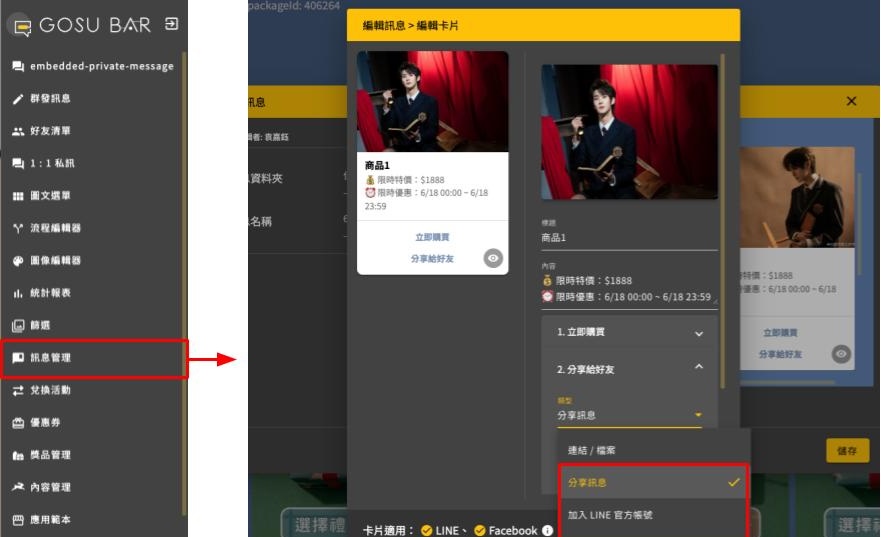
Task: Collapse the sidebar with the exit arrow icon
Action: coord(171,24)
